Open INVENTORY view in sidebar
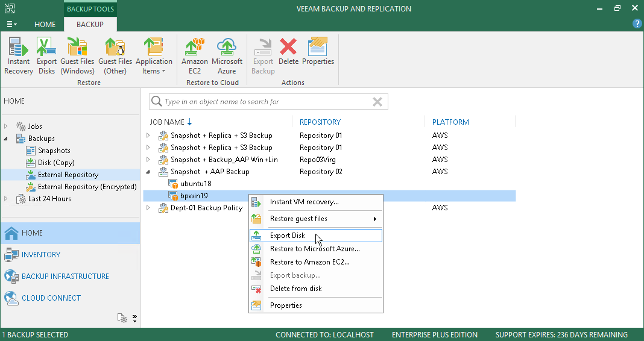 click(70, 255)
